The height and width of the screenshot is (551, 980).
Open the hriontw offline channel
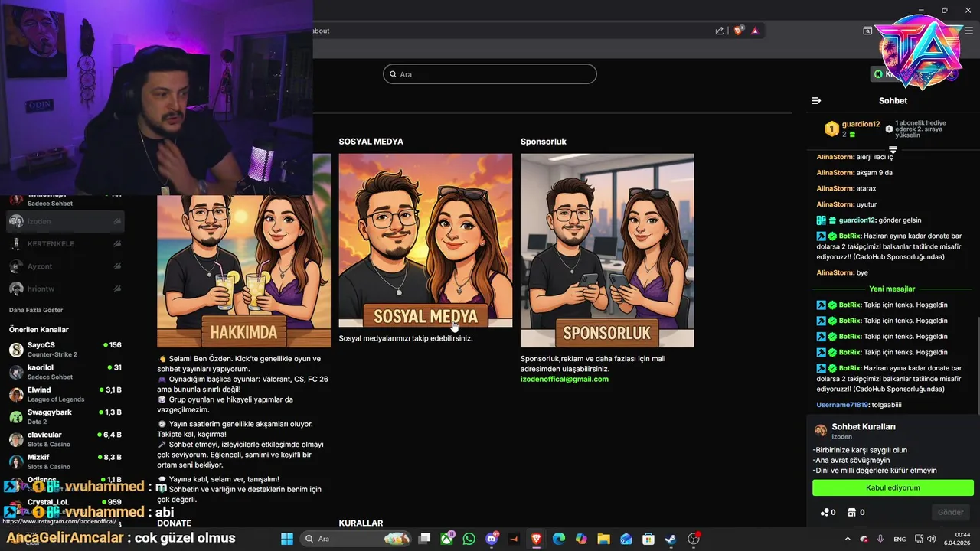[x=65, y=289]
